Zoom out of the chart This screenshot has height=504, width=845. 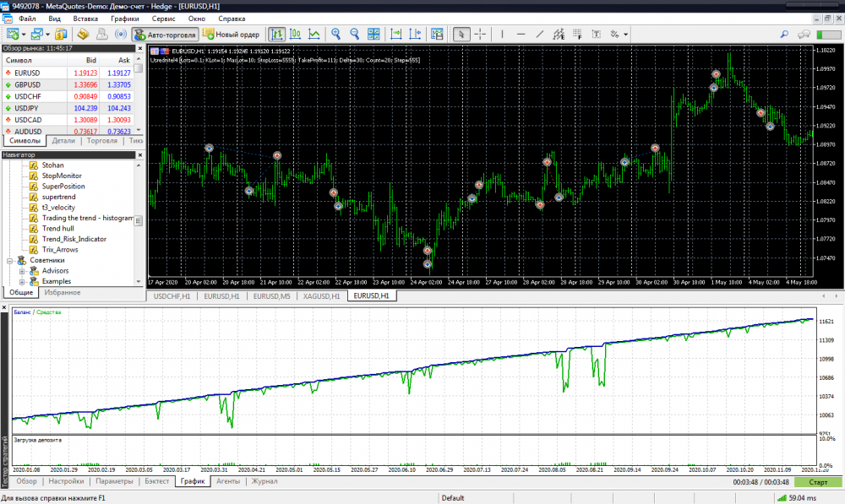[354, 35]
